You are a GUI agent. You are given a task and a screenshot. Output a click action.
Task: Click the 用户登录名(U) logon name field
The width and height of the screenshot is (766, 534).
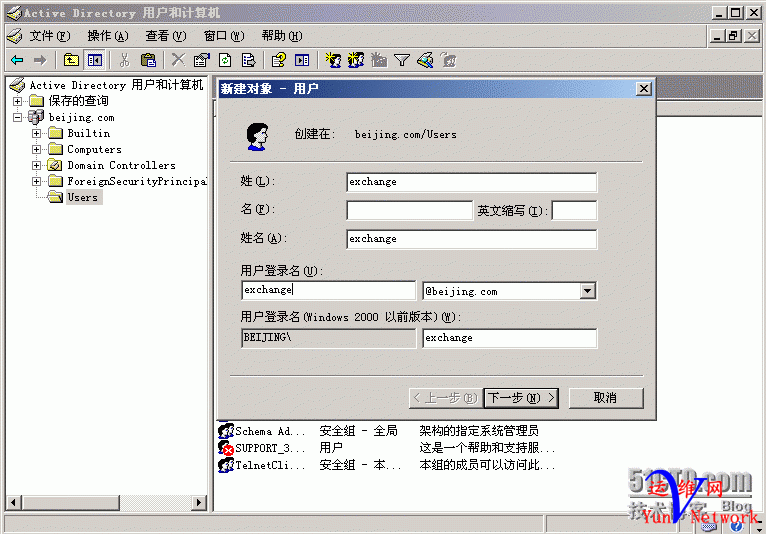coord(328,290)
